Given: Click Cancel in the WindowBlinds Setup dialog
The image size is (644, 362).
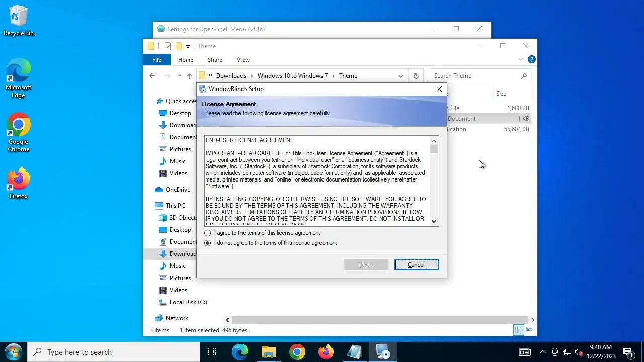Looking at the screenshot, I should click(x=416, y=265).
